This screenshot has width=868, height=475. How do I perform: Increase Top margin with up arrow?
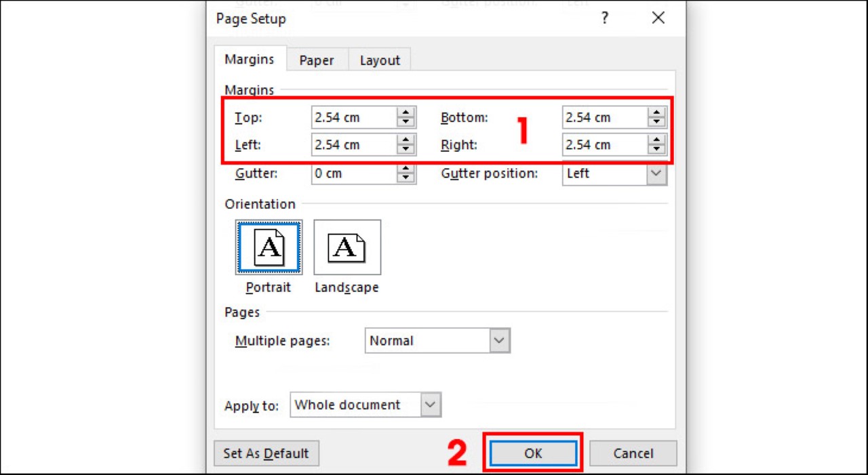pyautogui.click(x=406, y=112)
